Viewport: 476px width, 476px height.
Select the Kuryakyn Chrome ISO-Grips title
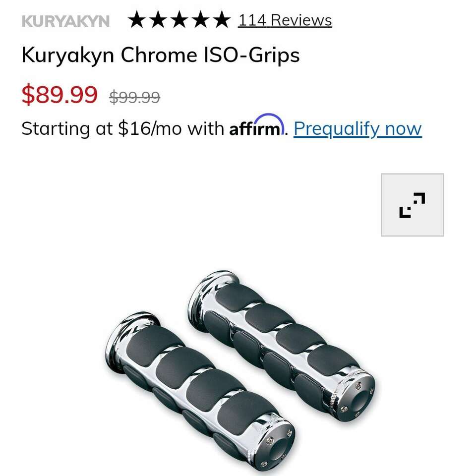161,55
